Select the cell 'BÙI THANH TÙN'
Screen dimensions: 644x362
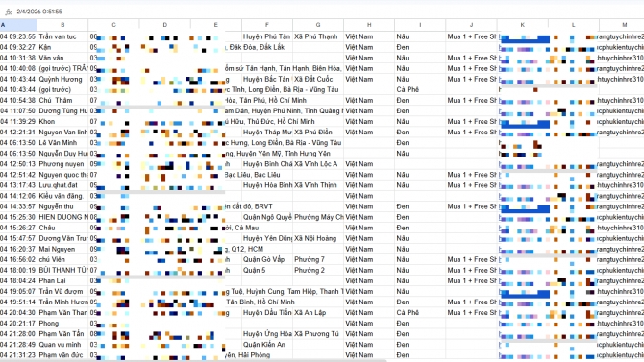pyautogui.click(x=62, y=270)
